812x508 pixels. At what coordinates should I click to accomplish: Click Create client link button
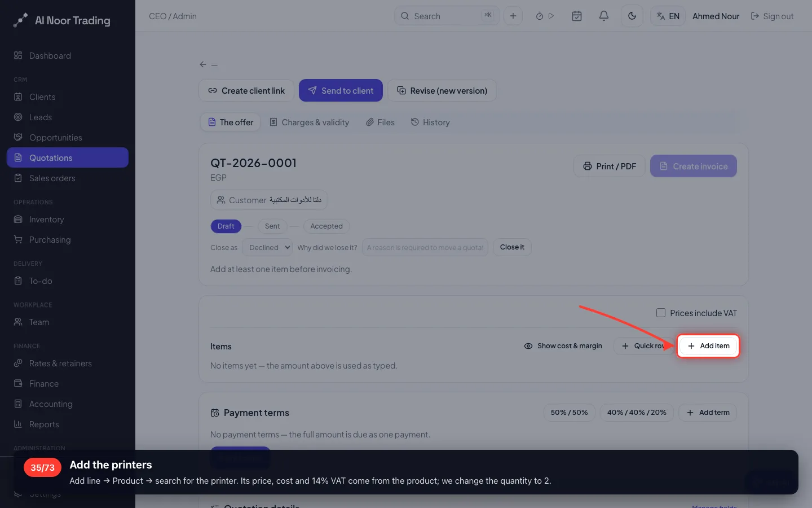(x=246, y=90)
